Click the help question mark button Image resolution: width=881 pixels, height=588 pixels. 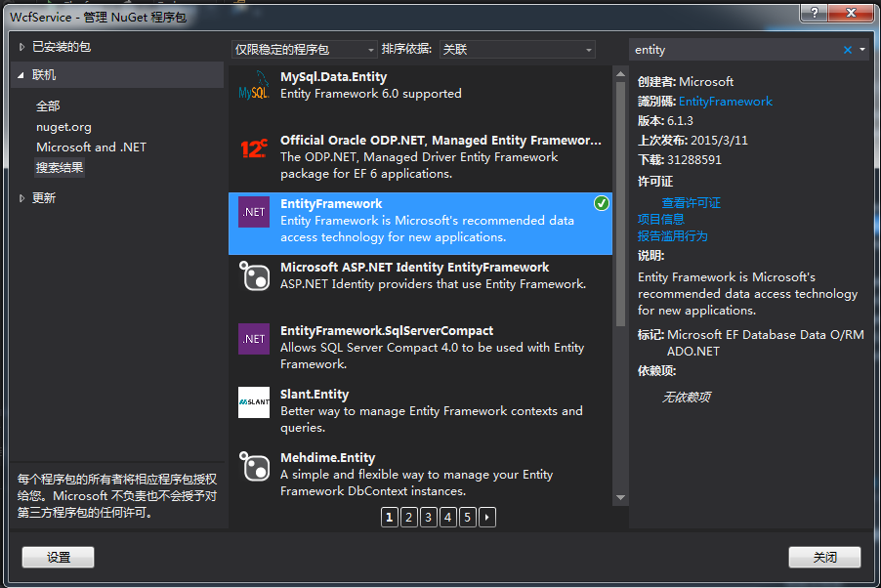814,13
